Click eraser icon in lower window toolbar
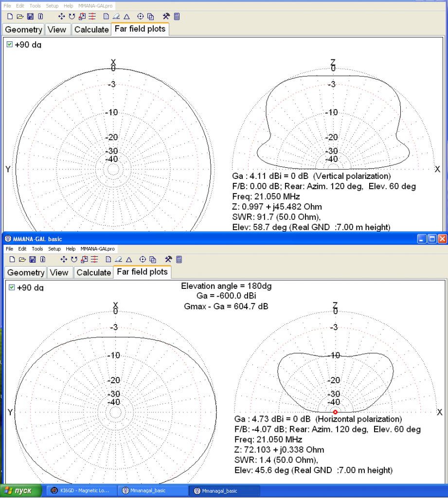The width and height of the screenshot is (448, 498). [x=120, y=259]
